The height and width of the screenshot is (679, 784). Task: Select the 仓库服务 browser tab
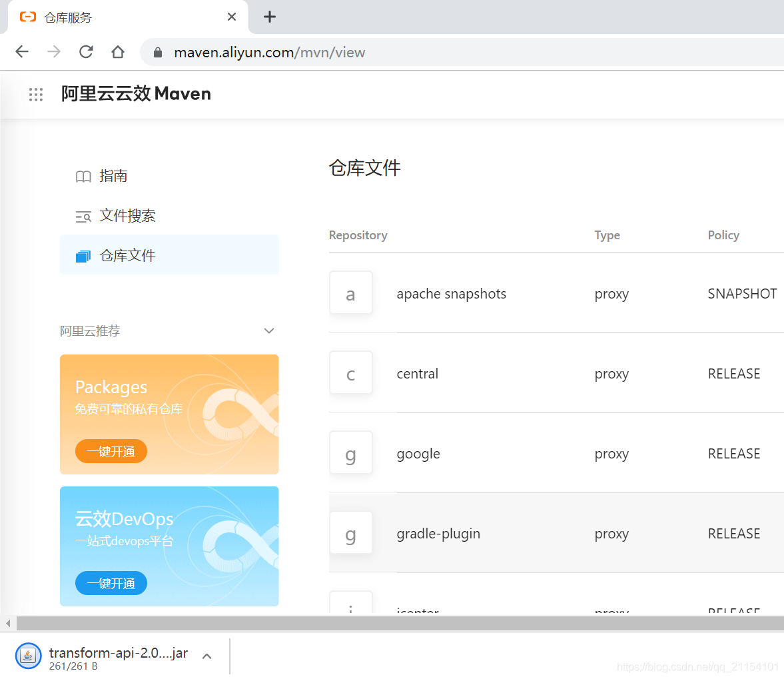[x=127, y=17]
